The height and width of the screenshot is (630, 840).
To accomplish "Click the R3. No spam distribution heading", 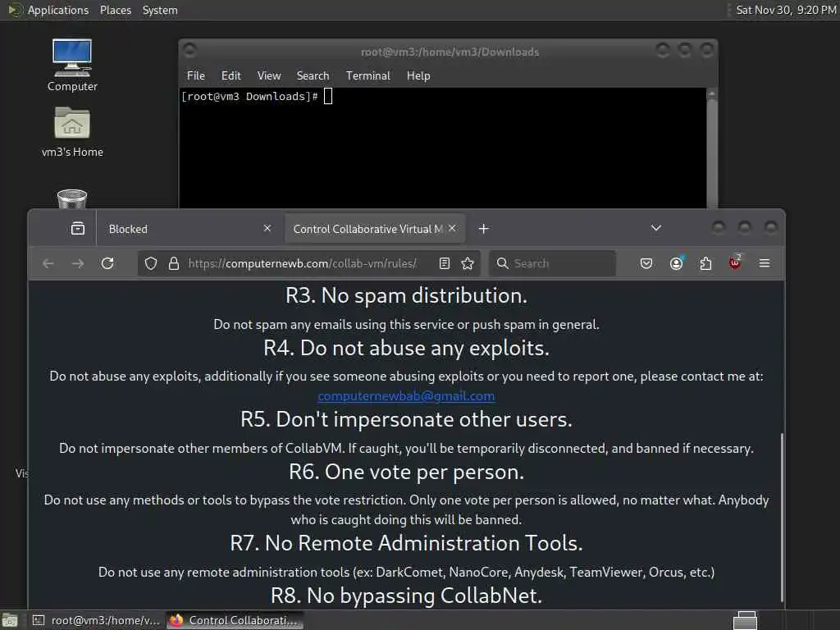I will [x=406, y=295].
